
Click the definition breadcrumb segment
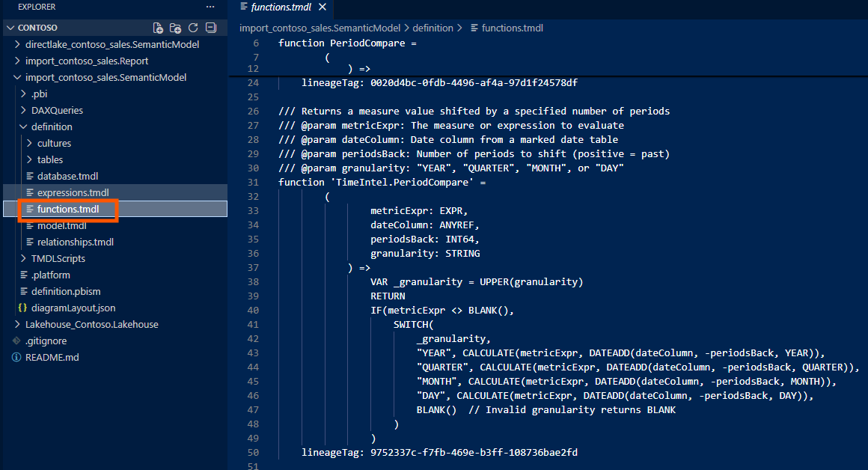tap(433, 28)
